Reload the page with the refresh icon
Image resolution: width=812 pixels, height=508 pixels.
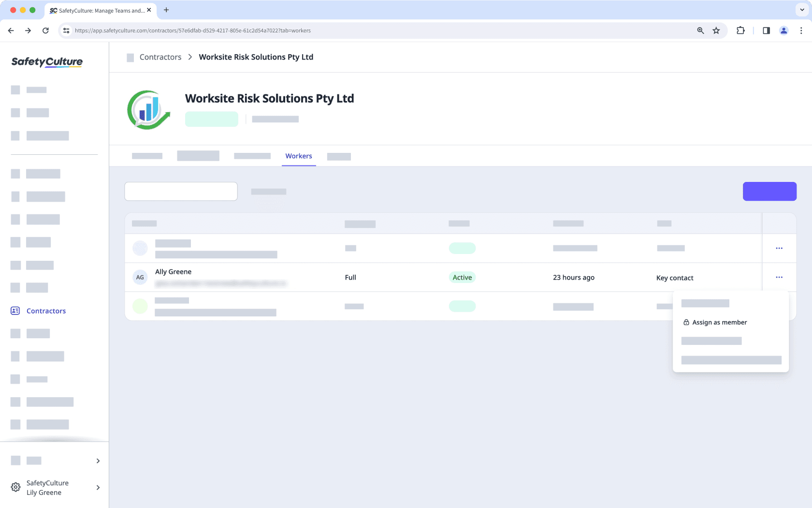45,30
